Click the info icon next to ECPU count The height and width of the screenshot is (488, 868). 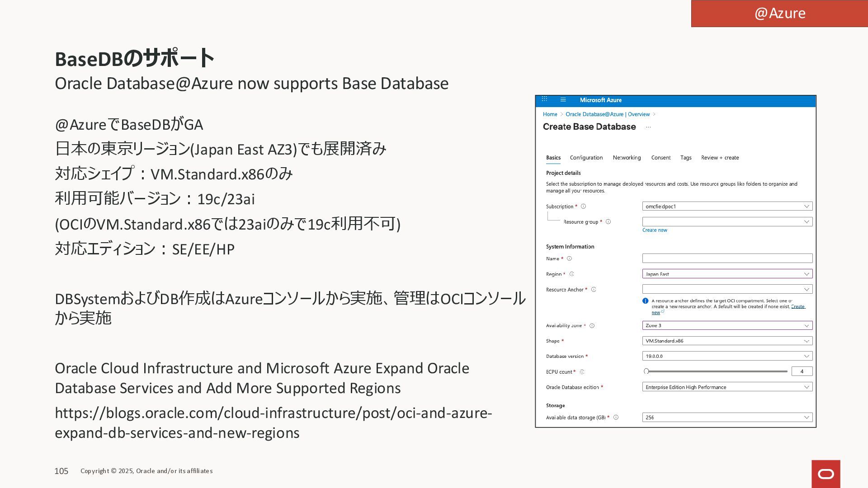pos(582,372)
